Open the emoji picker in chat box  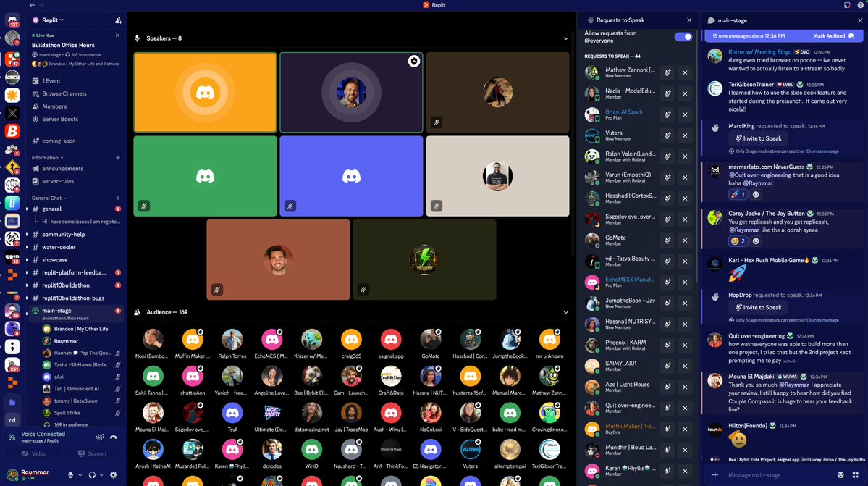click(840, 475)
